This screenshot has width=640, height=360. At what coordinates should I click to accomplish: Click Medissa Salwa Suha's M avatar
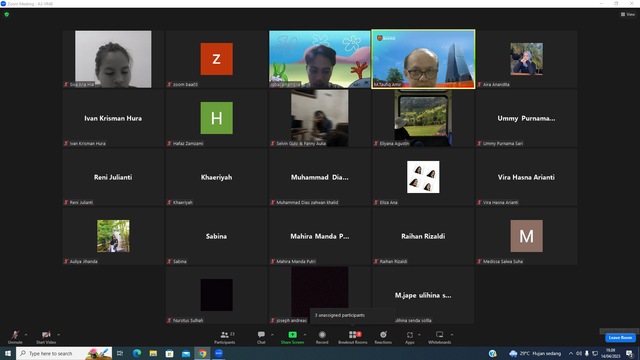point(527,236)
